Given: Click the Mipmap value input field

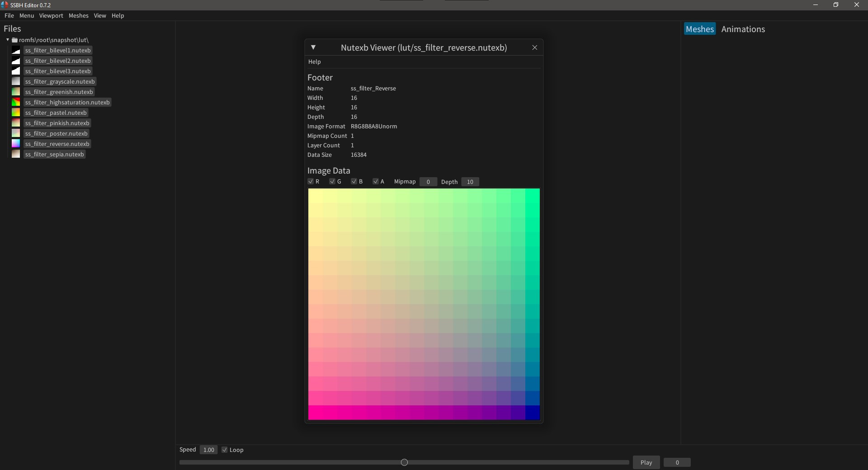Looking at the screenshot, I should [x=428, y=181].
